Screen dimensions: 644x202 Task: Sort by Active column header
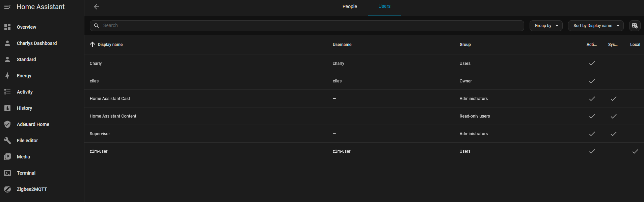[x=592, y=45]
